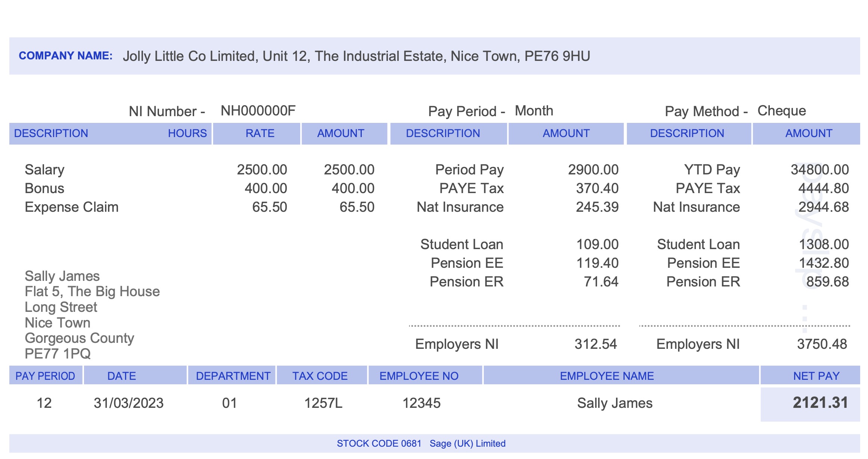
Task: Click the NI Number value NH000000F
Action: [x=258, y=110]
